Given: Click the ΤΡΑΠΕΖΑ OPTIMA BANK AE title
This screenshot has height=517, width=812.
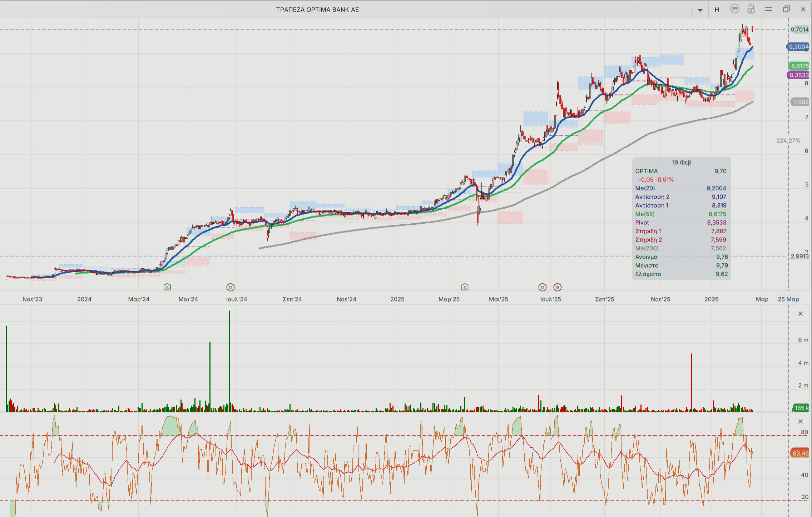Looking at the screenshot, I should pos(317,10).
